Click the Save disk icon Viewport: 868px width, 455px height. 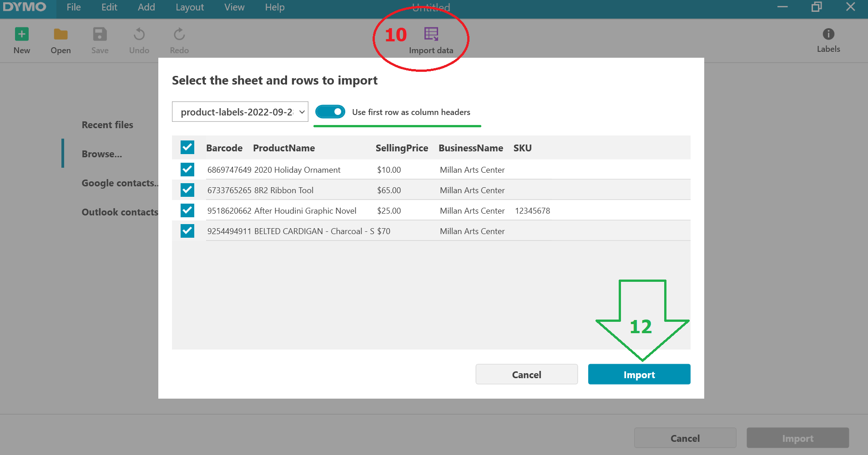pos(100,35)
